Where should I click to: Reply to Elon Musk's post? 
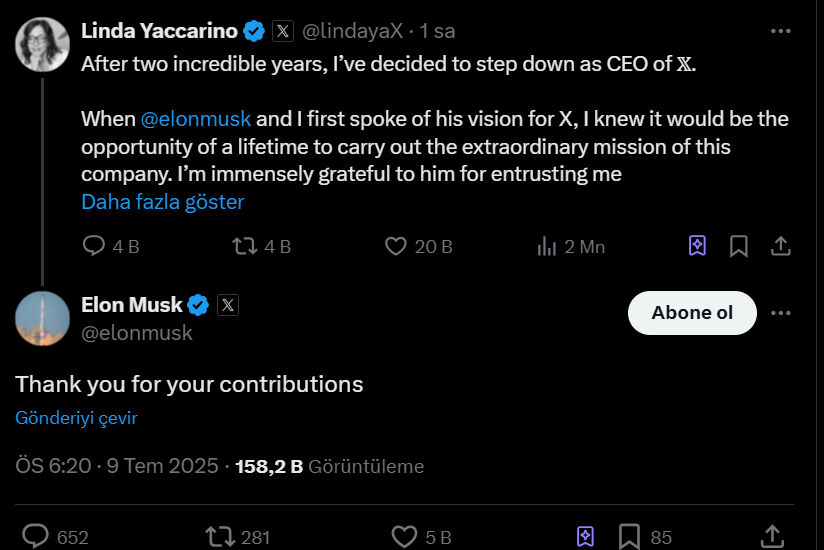coord(36,537)
